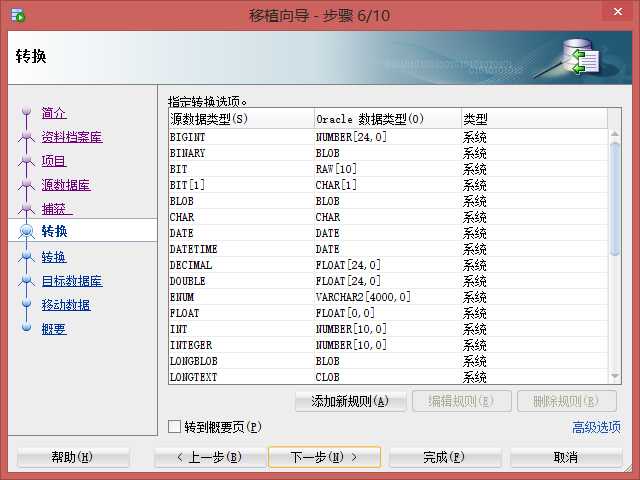The height and width of the screenshot is (480, 640).
Task: Click the migration wizard title bar icon
Action: 18,16
